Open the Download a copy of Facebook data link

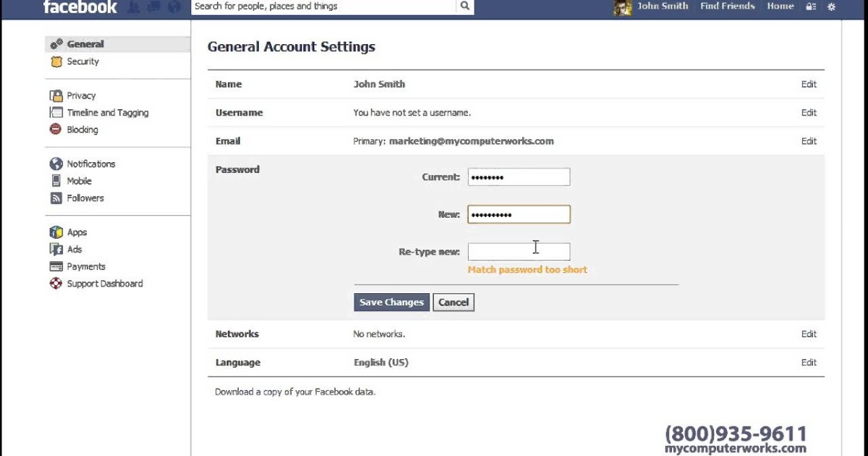[x=294, y=391]
